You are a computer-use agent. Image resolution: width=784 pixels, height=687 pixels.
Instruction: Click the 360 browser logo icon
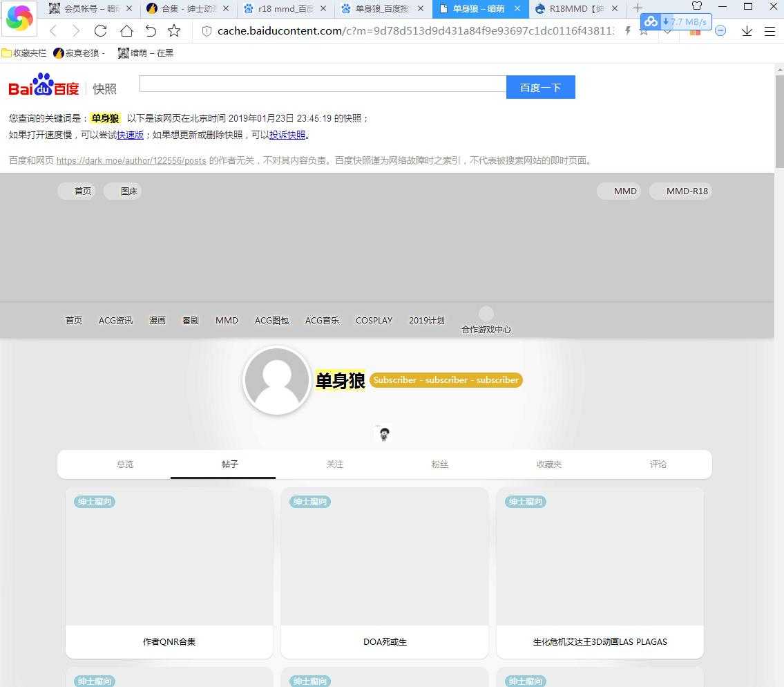(x=19, y=18)
